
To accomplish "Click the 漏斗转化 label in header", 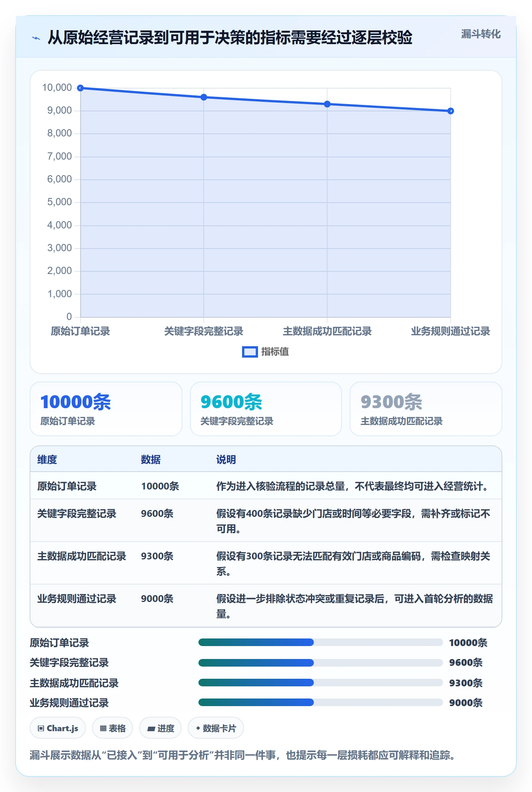I will coord(481,34).
